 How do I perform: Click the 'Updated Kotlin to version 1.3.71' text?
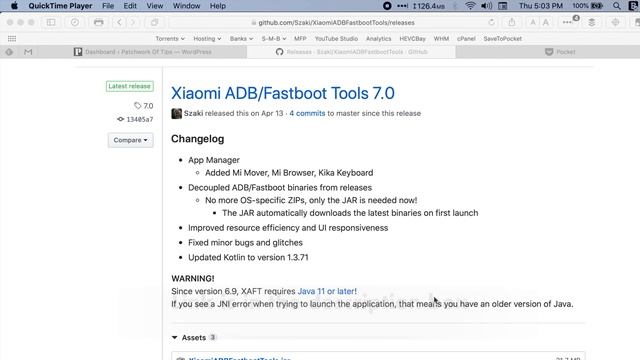click(x=248, y=258)
